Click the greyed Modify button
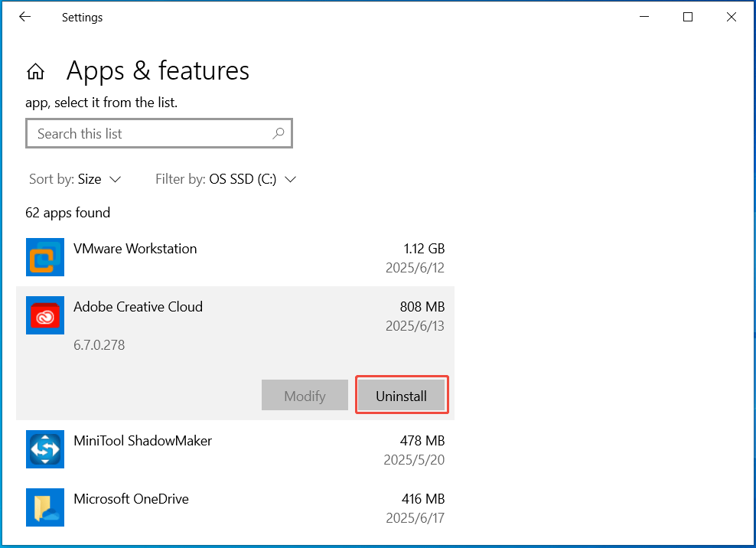This screenshot has width=756, height=548. [x=305, y=396]
